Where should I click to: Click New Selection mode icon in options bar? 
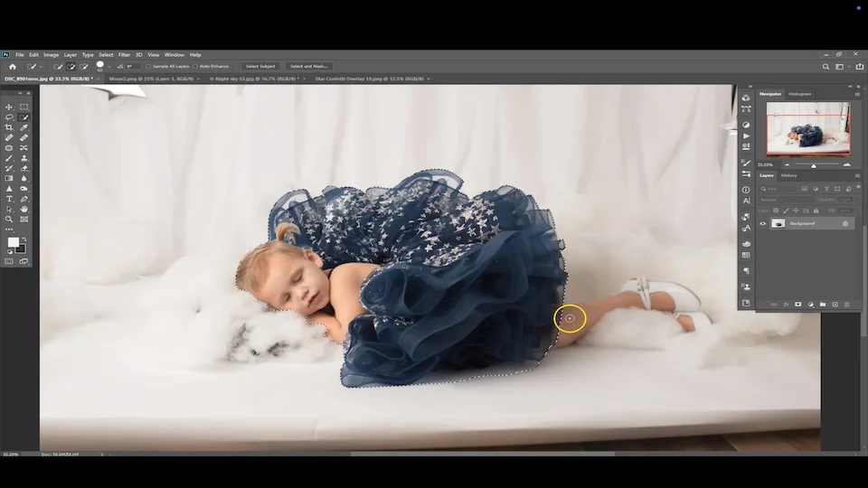click(58, 66)
